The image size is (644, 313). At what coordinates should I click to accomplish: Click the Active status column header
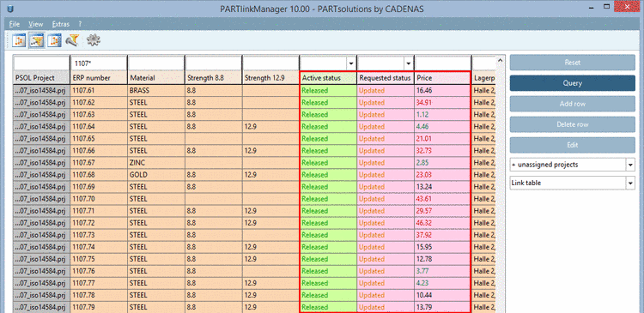tap(328, 78)
